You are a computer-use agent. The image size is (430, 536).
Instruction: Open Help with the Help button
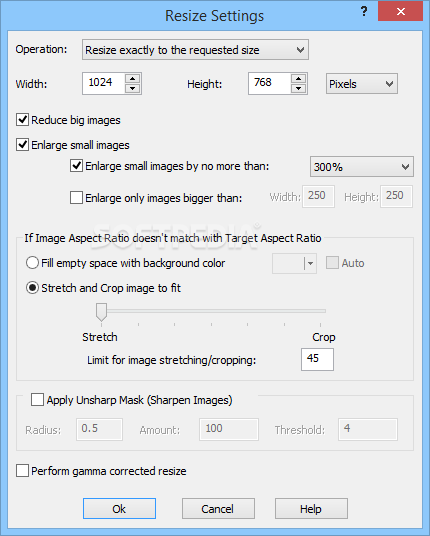[311, 508]
